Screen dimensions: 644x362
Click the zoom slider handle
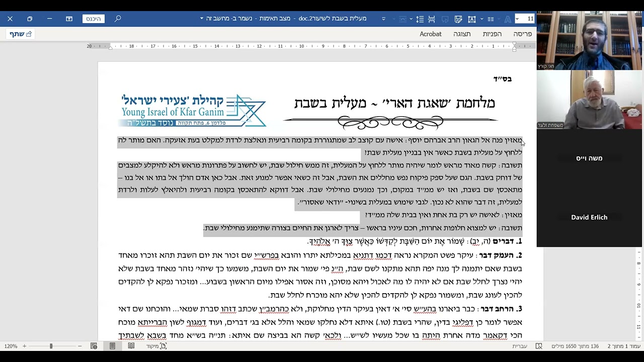tap(51, 346)
